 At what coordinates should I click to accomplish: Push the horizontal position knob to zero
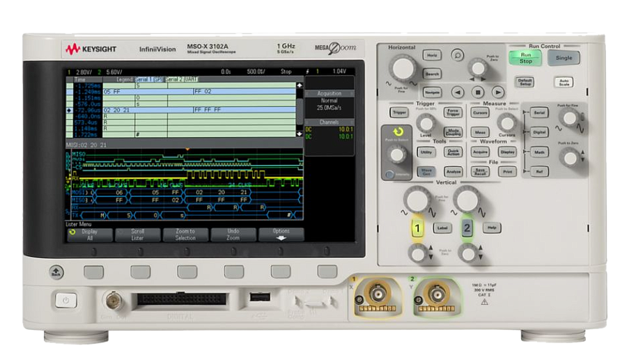pyautogui.click(x=477, y=68)
